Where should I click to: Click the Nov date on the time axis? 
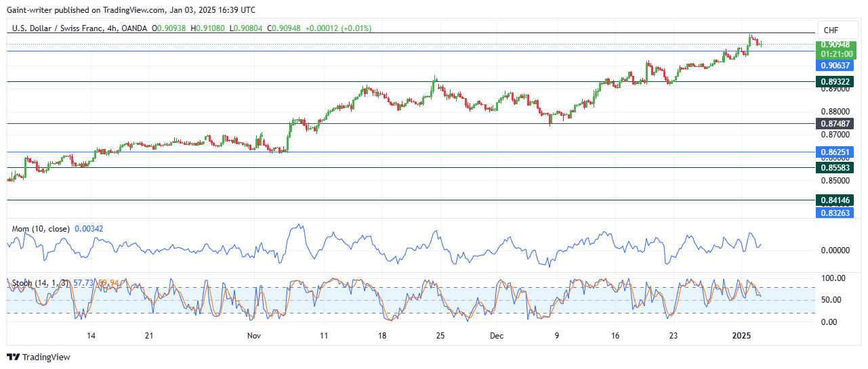[x=254, y=336]
